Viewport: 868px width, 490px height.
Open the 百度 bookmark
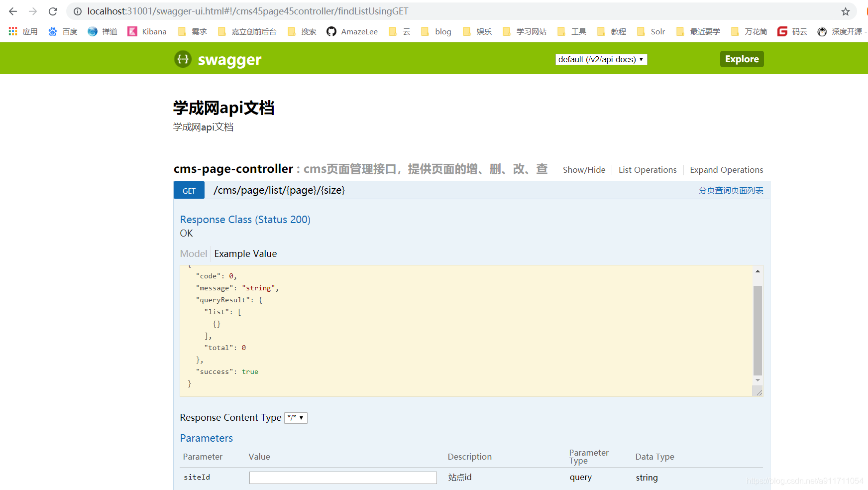click(63, 31)
